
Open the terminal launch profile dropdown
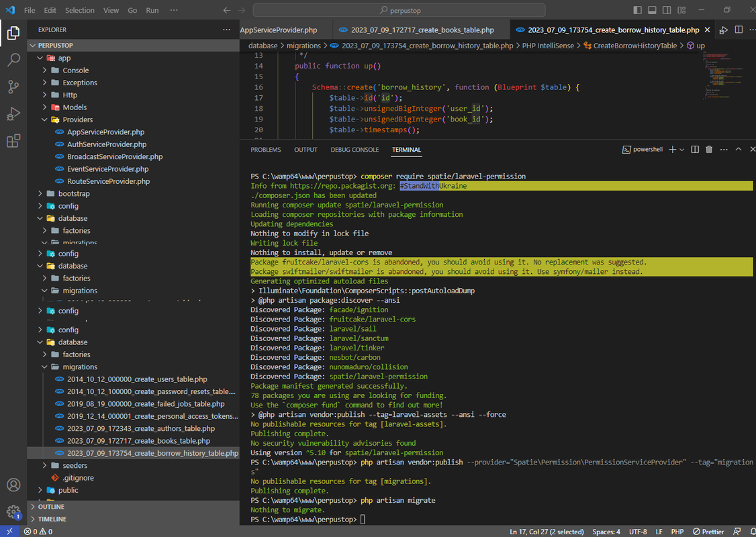681,150
